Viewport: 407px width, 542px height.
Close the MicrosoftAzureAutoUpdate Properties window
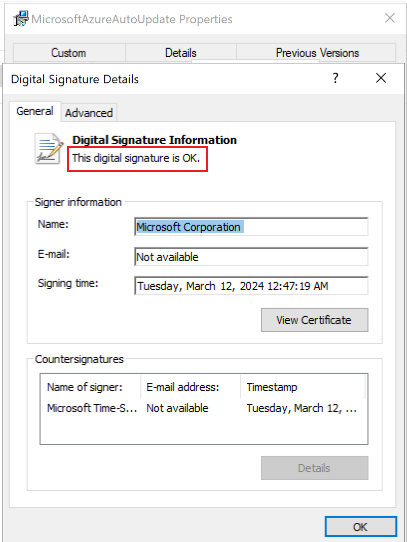pos(390,18)
